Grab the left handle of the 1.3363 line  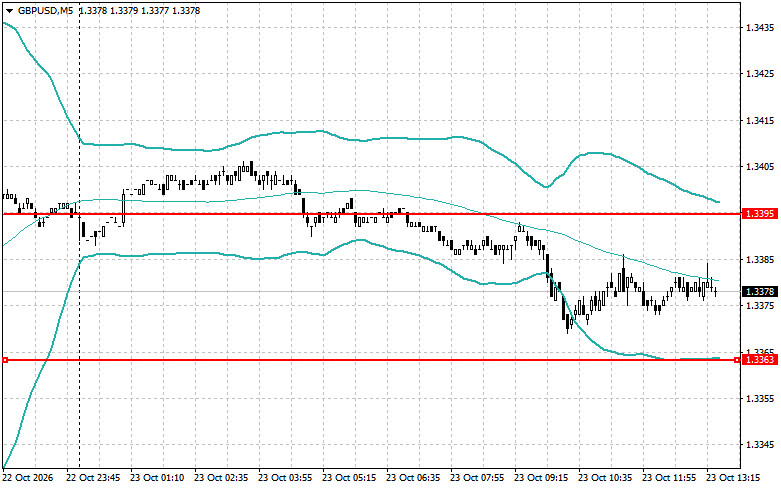coord(5,360)
